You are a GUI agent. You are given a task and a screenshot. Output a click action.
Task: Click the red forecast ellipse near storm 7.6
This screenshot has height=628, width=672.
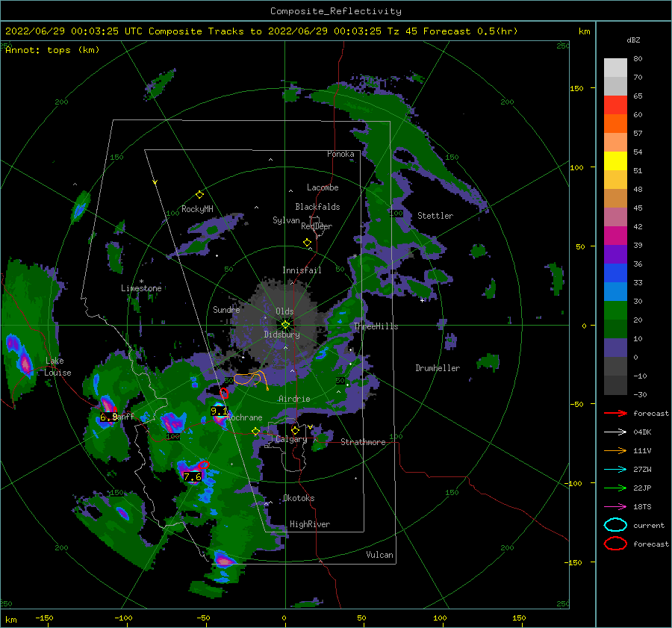[x=203, y=464]
